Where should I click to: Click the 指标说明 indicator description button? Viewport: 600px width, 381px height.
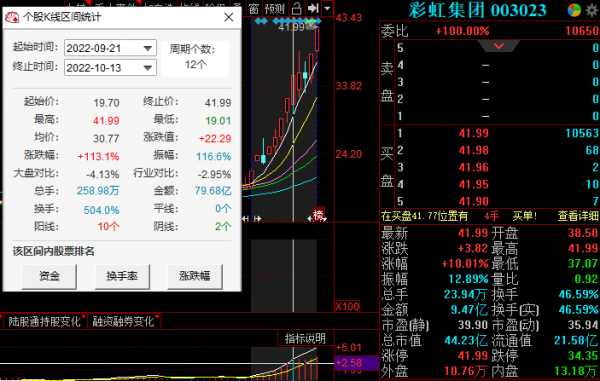(305, 338)
